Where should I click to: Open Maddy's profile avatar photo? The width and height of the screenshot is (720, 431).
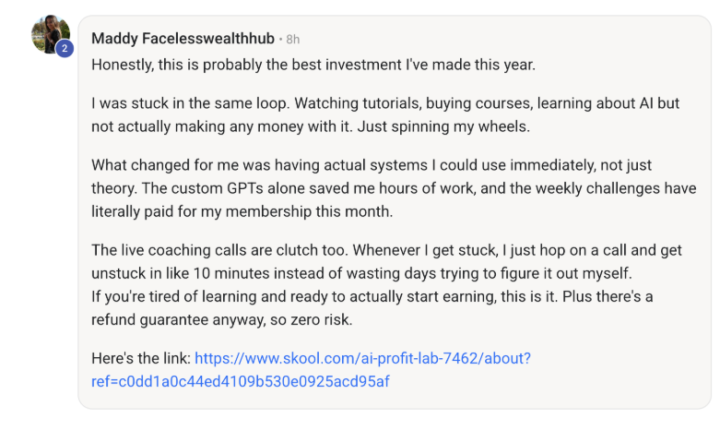(x=49, y=33)
